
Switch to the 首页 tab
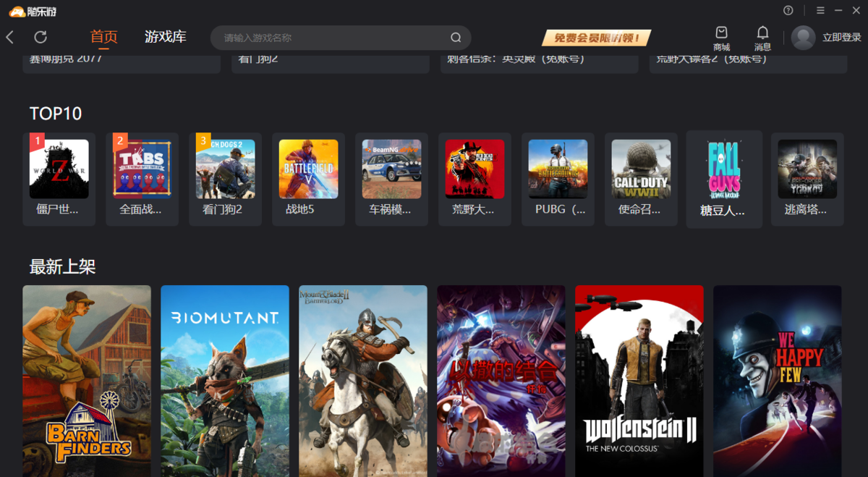tap(104, 37)
